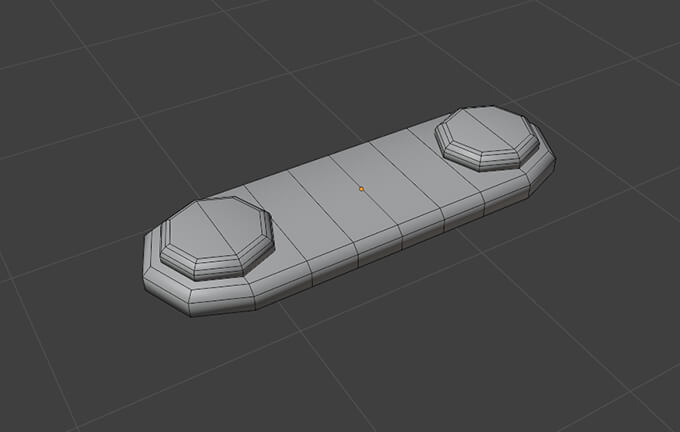Select the flat top face just right of the left knob
The image size is (680, 432).
click(x=288, y=220)
